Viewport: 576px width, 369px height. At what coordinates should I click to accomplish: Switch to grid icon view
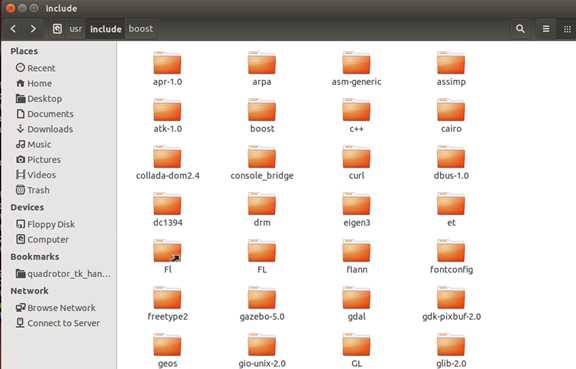pyautogui.click(x=567, y=29)
